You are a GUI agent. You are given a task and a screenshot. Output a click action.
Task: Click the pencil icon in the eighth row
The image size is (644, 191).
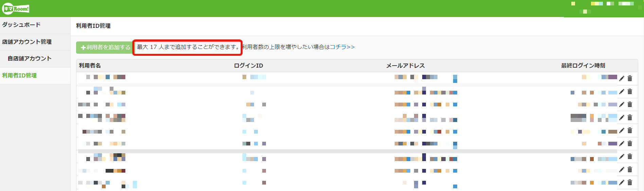(622, 170)
